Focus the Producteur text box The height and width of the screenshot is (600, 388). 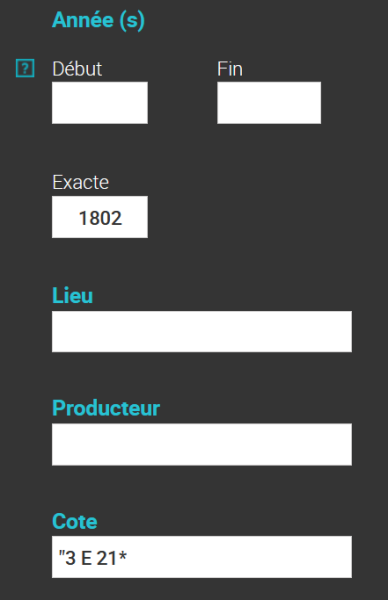tap(202, 444)
